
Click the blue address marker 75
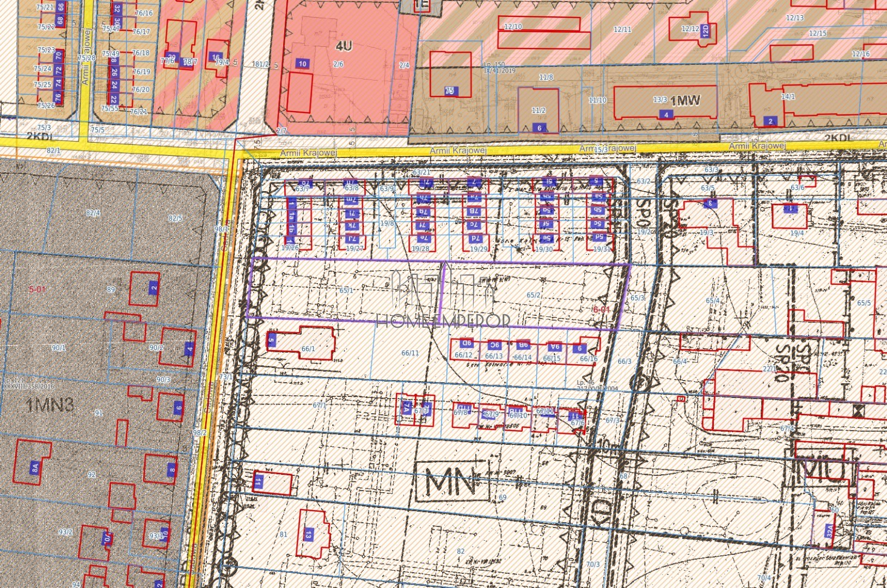click(x=450, y=91)
